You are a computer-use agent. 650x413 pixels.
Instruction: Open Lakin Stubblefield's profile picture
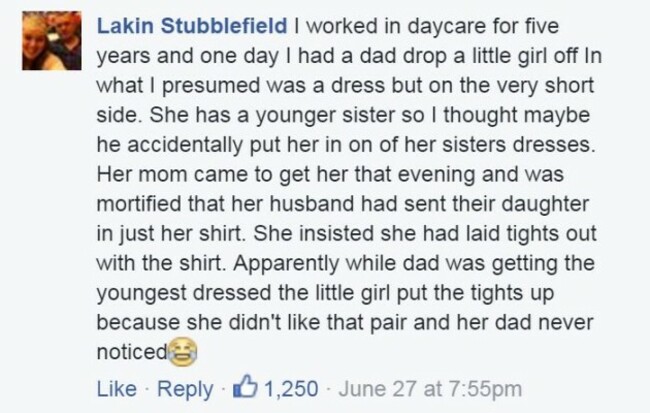pos(52,41)
